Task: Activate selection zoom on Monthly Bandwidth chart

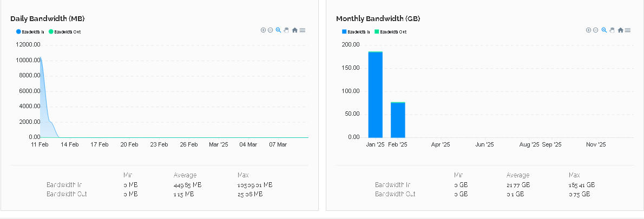Action: (x=604, y=30)
